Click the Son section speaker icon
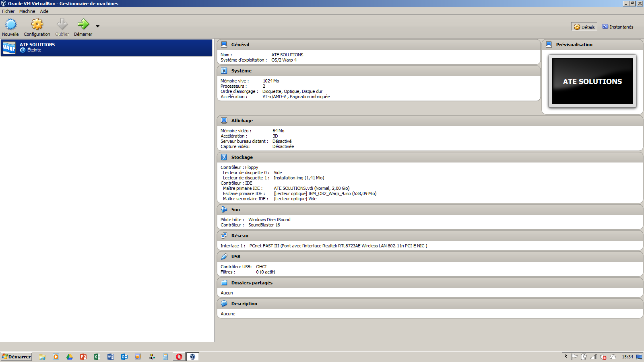 coord(224,210)
